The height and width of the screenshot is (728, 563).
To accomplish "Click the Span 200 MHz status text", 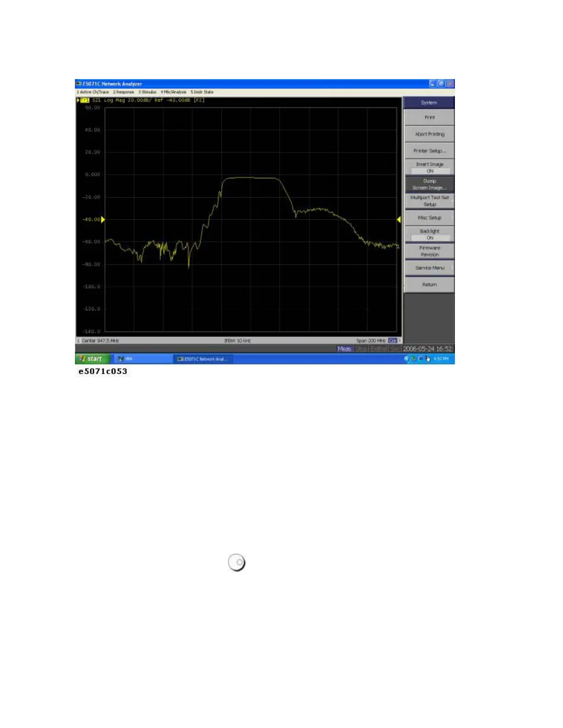I will coord(371,341).
